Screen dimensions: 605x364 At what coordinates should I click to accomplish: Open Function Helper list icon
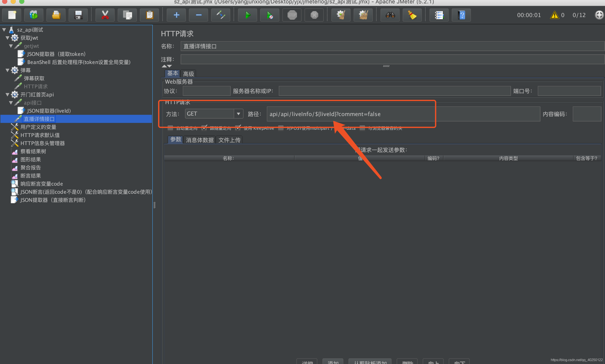[x=439, y=15]
